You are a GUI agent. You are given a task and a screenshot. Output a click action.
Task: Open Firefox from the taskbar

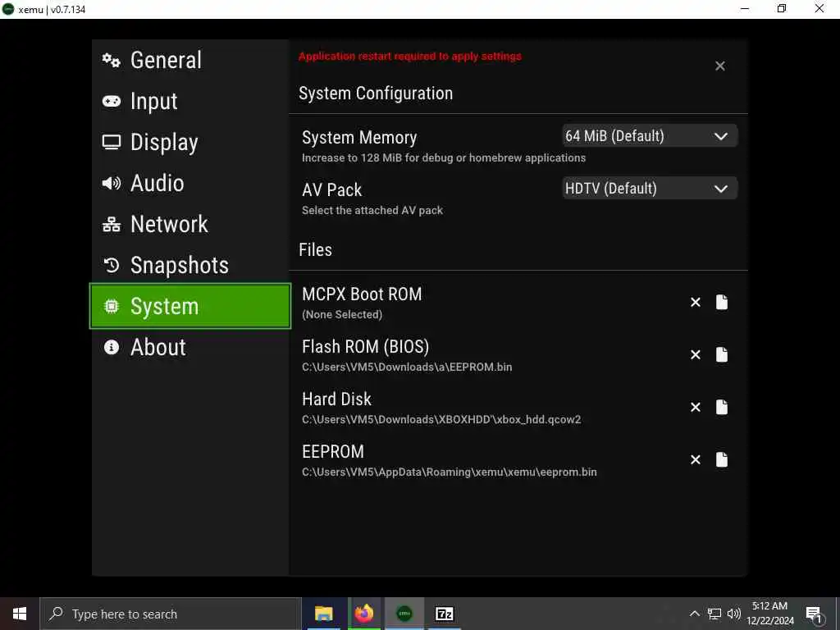click(x=364, y=614)
